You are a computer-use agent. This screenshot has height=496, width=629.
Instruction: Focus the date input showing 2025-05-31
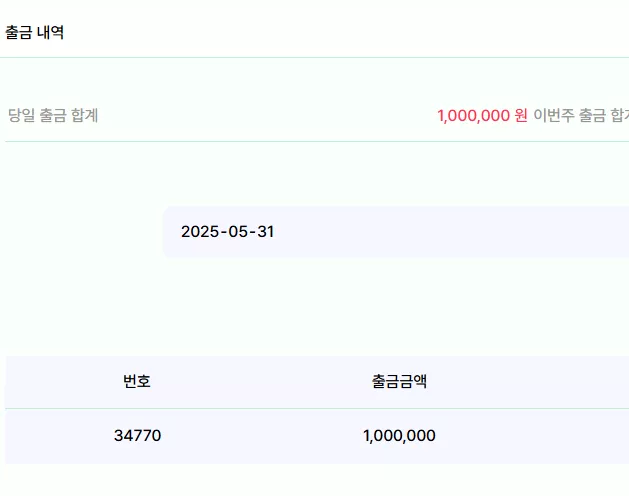pos(396,232)
